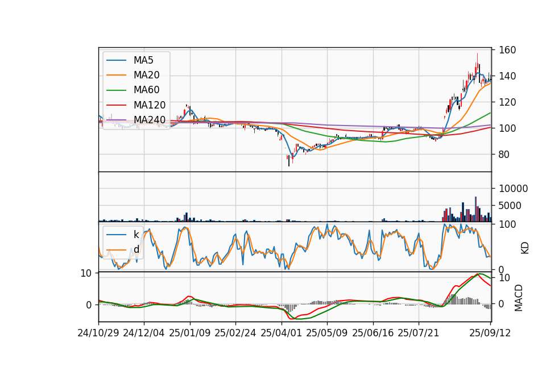The image size is (546, 392).
Task: Click the 24/10/29 date axis label
Action: click(x=98, y=333)
